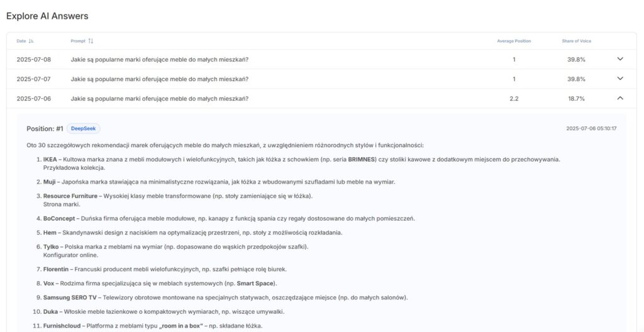644x332 pixels.
Task: Click the Resource Furniture brand name
Action: (x=70, y=196)
